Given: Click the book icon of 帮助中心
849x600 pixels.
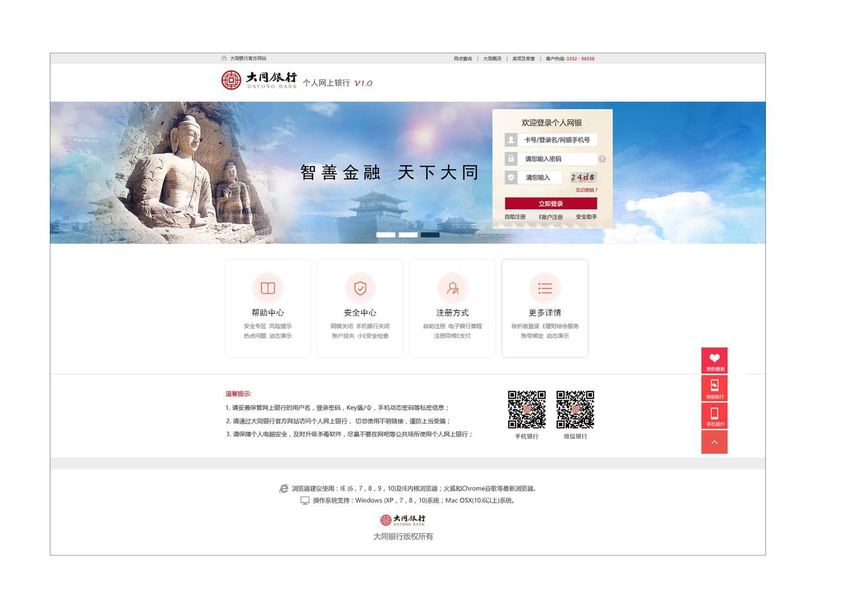Looking at the screenshot, I should [x=267, y=288].
